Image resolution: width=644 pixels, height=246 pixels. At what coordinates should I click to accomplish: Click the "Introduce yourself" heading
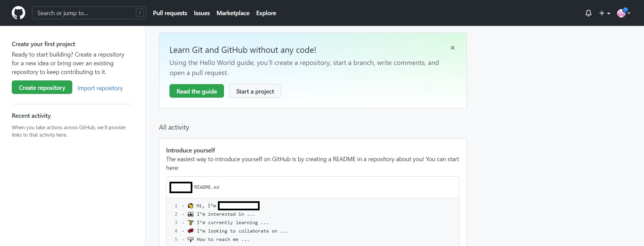click(x=190, y=150)
